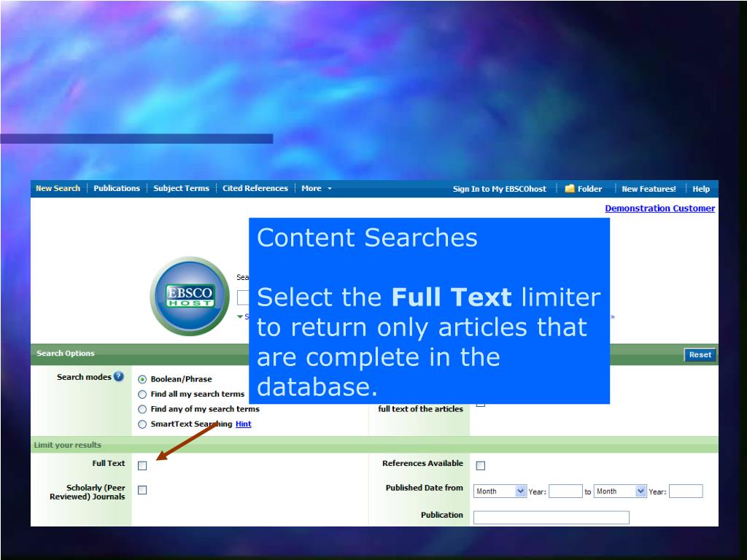This screenshot has height=560, width=747.
Task: Click the Limit your results heading
Action: (68, 446)
